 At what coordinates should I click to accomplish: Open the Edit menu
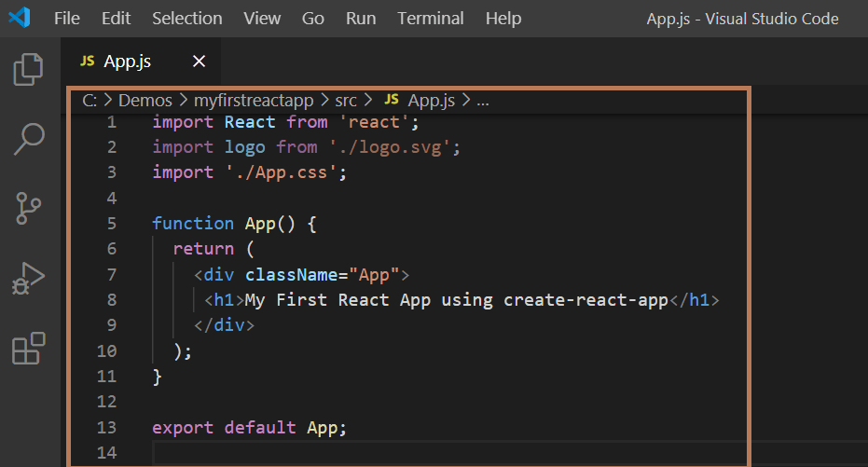pos(116,19)
